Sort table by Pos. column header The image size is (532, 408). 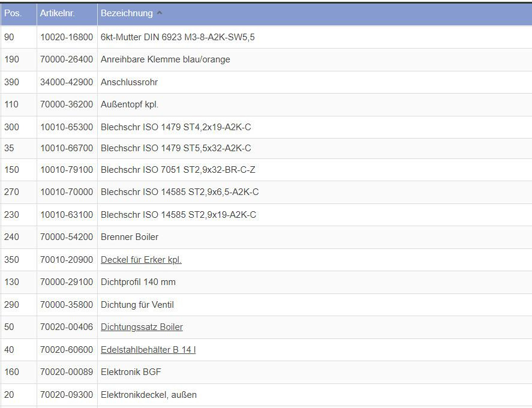[13, 13]
